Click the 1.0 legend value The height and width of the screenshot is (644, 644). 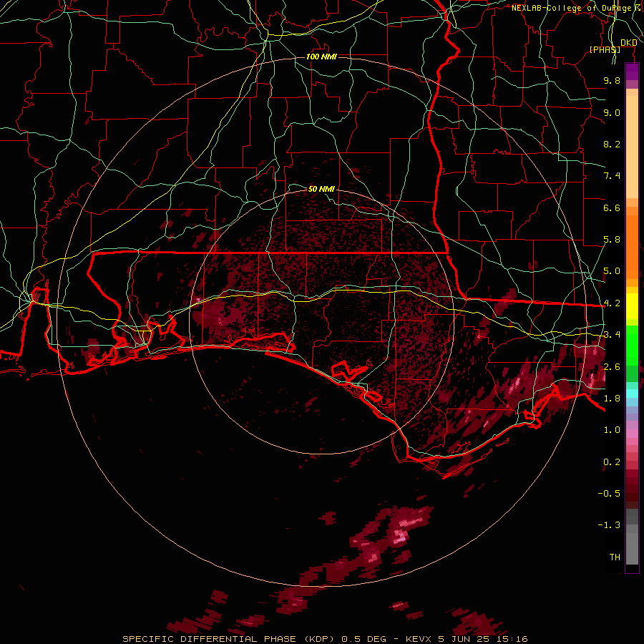click(612, 430)
